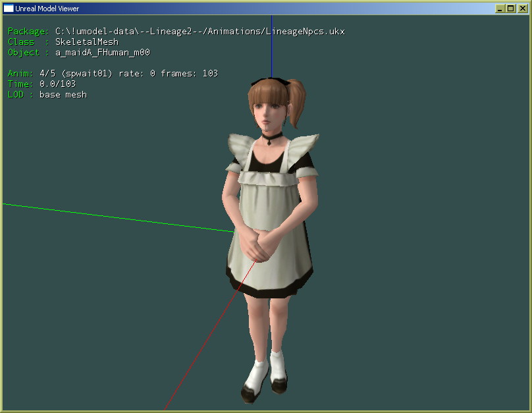Viewport: 532px width, 413px height.
Task: Click the LOD value 'base mesh'
Action: tap(63, 94)
